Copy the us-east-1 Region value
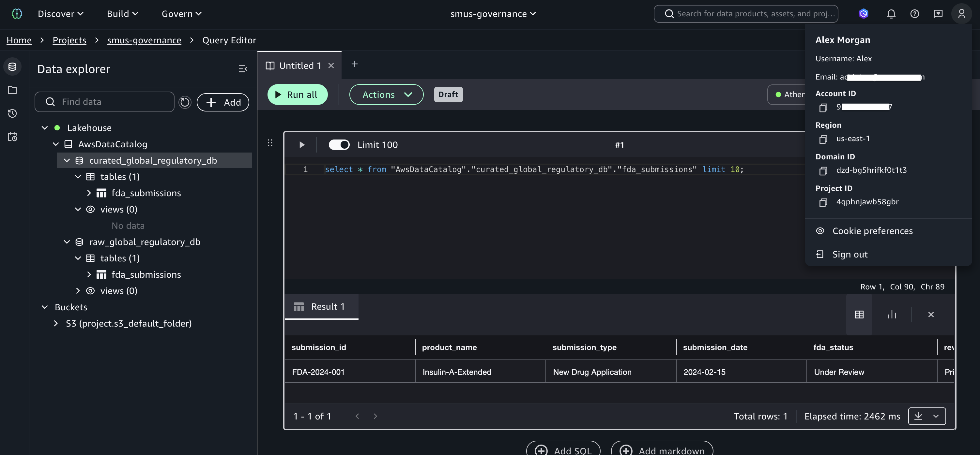 [823, 139]
